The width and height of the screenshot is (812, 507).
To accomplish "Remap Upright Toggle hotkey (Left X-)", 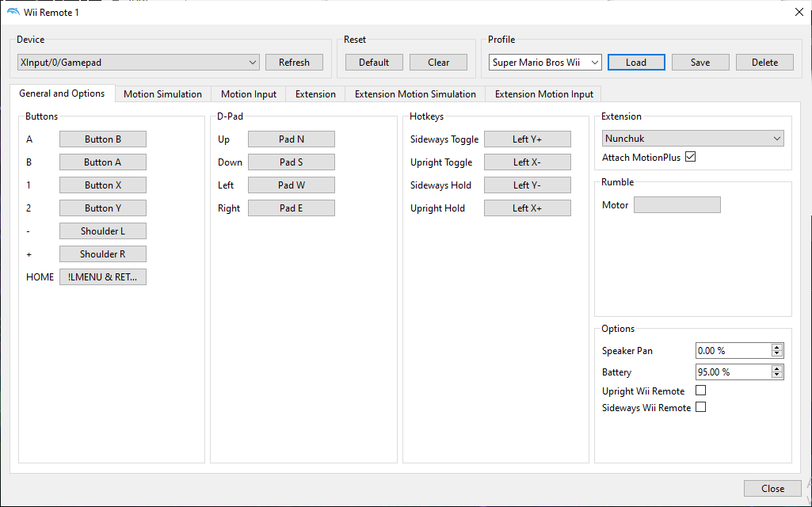I will (x=527, y=162).
